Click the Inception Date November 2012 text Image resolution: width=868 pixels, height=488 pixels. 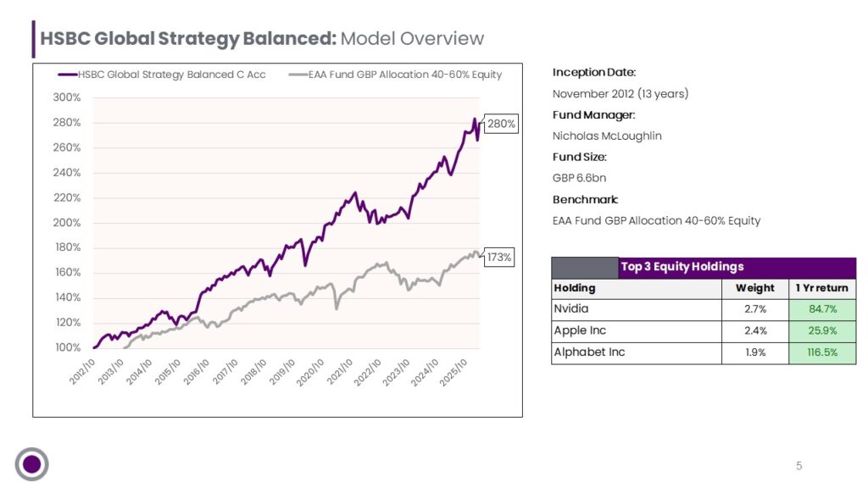pyautogui.click(x=620, y=94)
